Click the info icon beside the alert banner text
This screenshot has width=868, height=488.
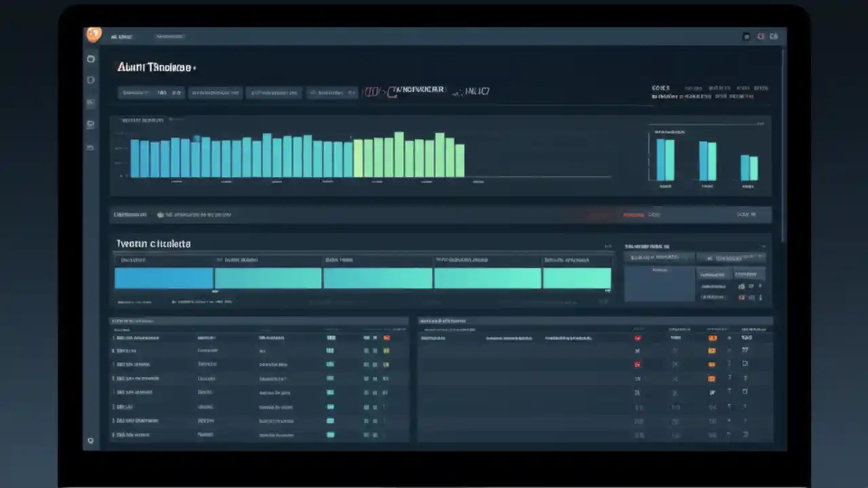160,214
